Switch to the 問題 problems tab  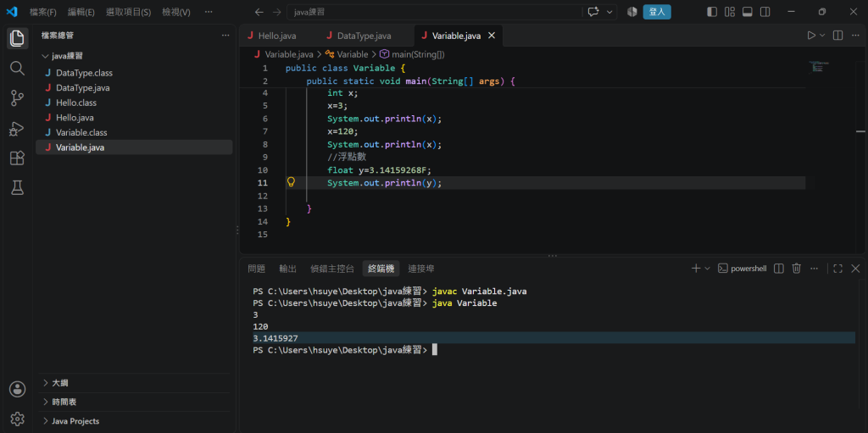(x=257, y=269)
